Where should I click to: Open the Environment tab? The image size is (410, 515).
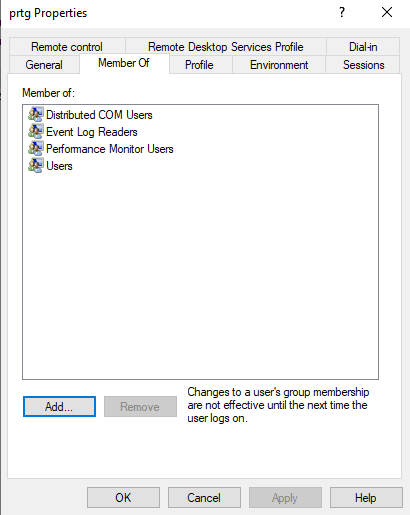point(279,65)
